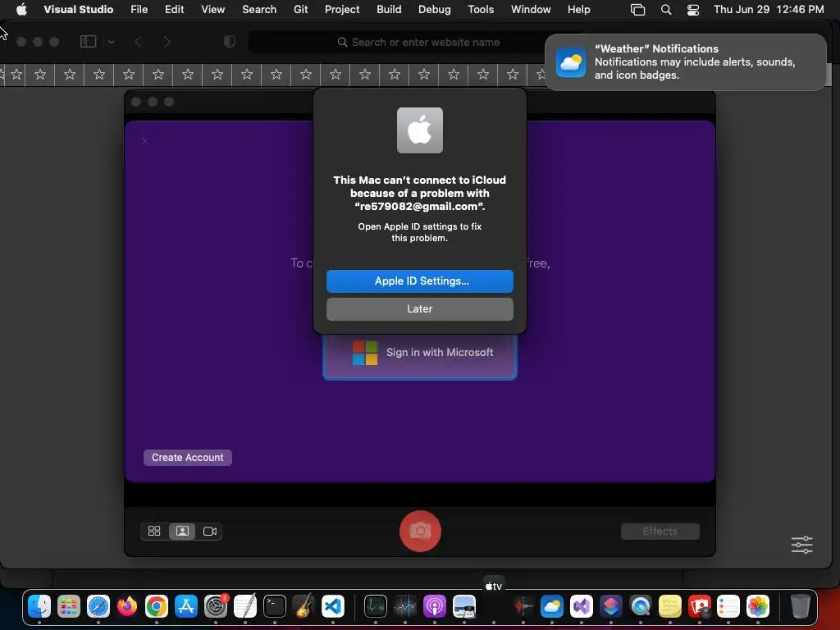Go forward in the Safari window
The image size is (840, 630).
point(167,42)
